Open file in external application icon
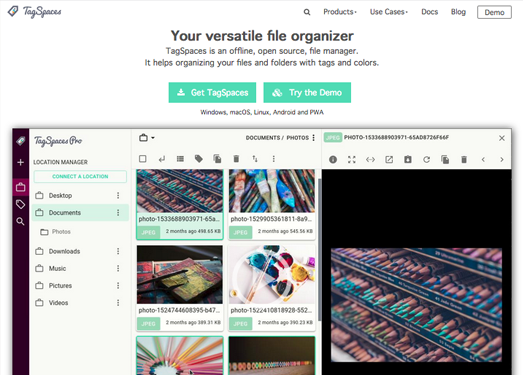The height and width of the screenshot is (375, 523). (x=389, y=160)
